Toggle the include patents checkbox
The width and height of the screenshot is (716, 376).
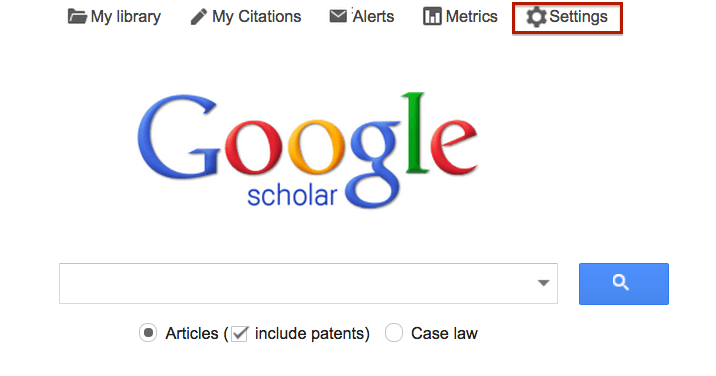239,334
